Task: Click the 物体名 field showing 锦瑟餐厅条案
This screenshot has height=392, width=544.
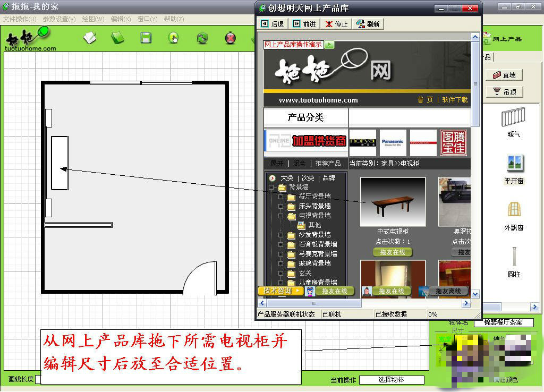Action: tap(504, 322)
